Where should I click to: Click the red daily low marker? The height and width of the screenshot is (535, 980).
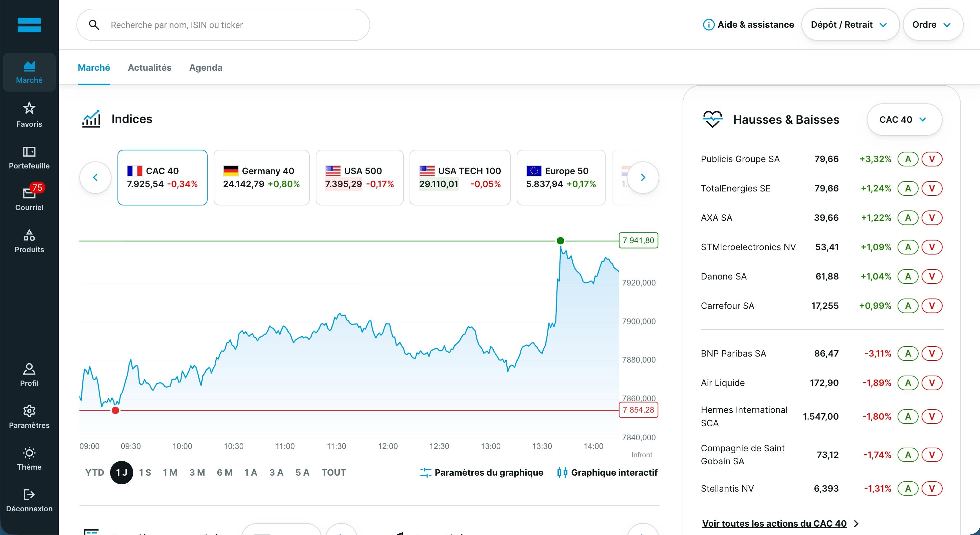coord(115,410)
